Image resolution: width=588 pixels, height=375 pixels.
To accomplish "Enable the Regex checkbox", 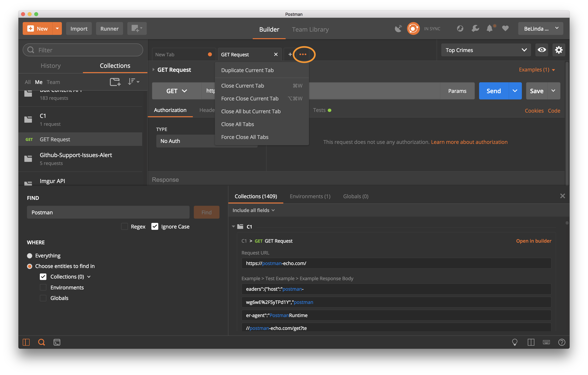I will pos(125,227).
